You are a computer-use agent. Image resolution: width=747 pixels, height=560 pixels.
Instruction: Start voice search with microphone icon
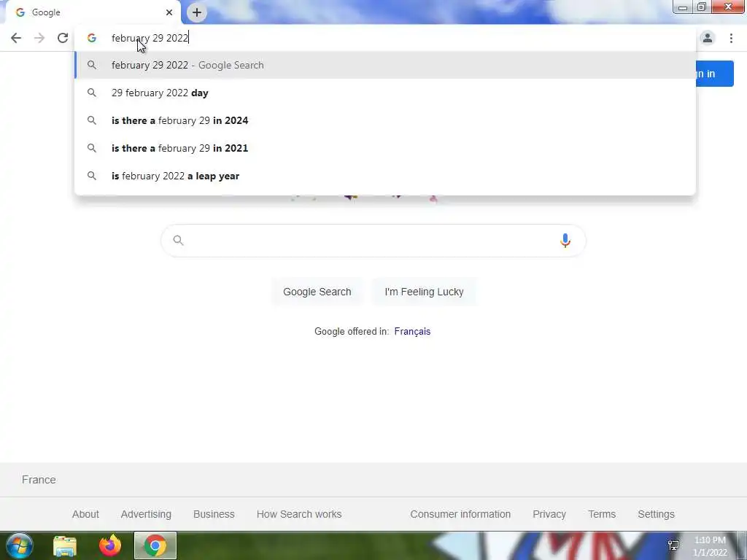pos(565,241)
